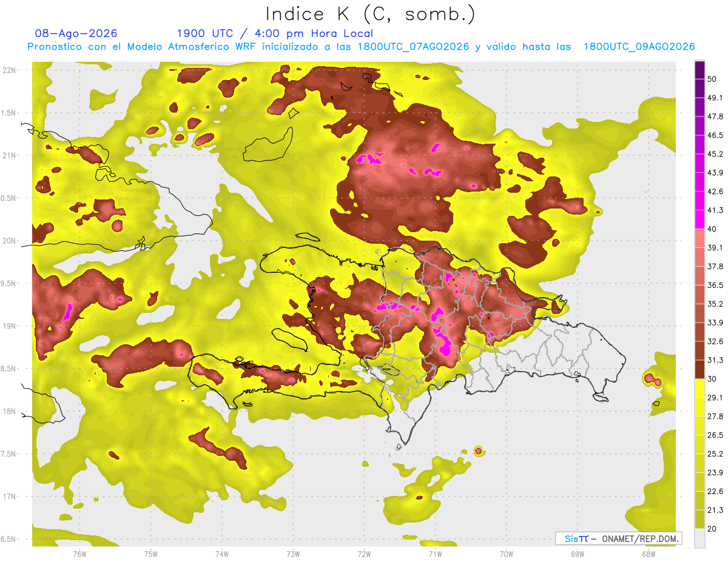Image resolution: width=728 pixels, height=562 pixels.
Task: Click the "Indice K (C, somb.)" title
Action: click(x=370, y=15)
